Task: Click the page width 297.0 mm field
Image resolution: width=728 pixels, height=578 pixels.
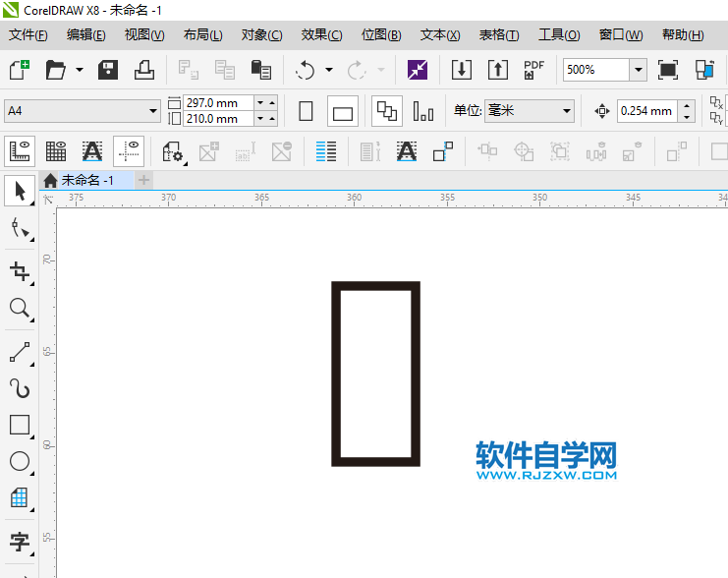Action: click(218, 102)
